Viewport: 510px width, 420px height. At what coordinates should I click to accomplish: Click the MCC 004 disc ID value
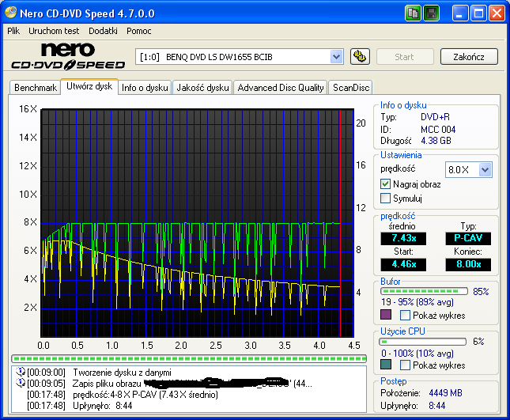click(438, 130)
